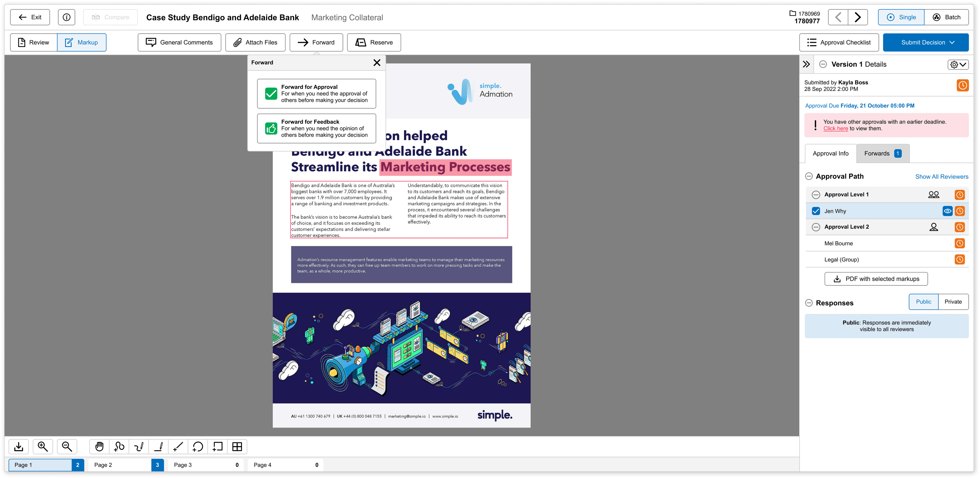Collapse side panel with double chevron
Image resolution: width=980 pixels, height=478 pixels.
point(806,64)
